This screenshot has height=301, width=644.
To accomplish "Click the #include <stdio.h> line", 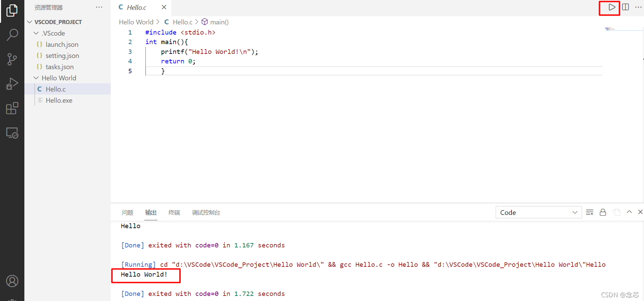I will click(x=180, y=32).
